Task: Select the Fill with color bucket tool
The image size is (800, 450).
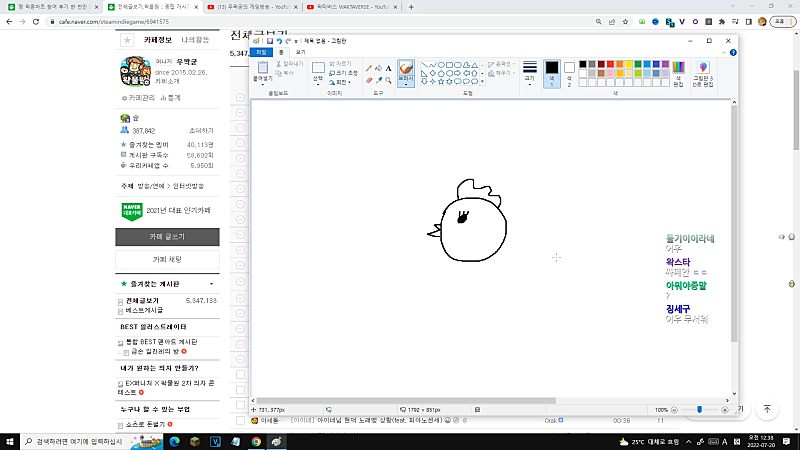Action: click(x=378, y=68)
